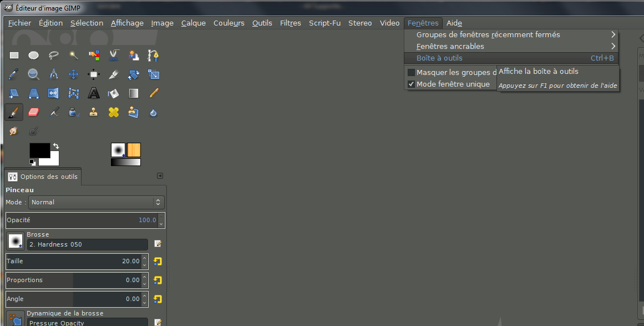Viewport: 644px width, 326px height.
Task: Select the Shear tool
Action: click(14, 94)
